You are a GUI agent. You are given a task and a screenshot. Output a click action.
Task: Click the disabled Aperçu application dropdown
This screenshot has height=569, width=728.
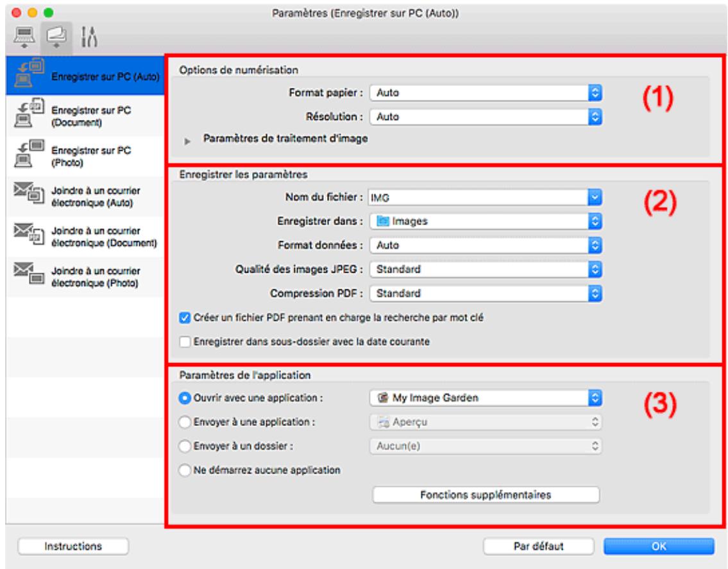click(x=486, y=422)
